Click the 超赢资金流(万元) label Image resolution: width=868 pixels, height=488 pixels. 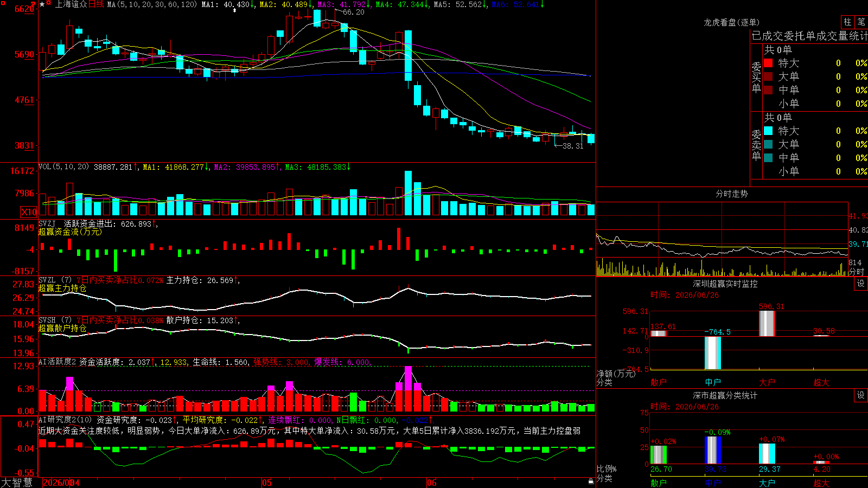tap(70, 232)
